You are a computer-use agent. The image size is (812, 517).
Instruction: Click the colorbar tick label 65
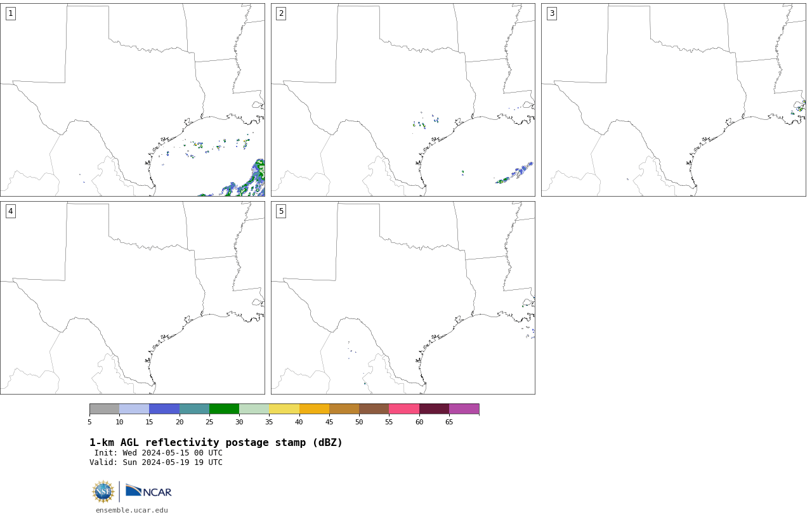click(x=449, y=422)
